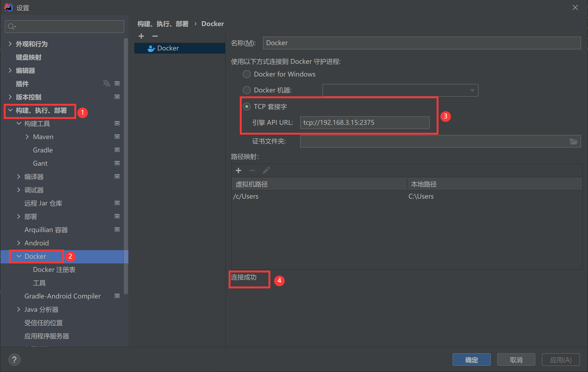
Task: Select the Docker 机器 radio button
Action: point(247,90)
